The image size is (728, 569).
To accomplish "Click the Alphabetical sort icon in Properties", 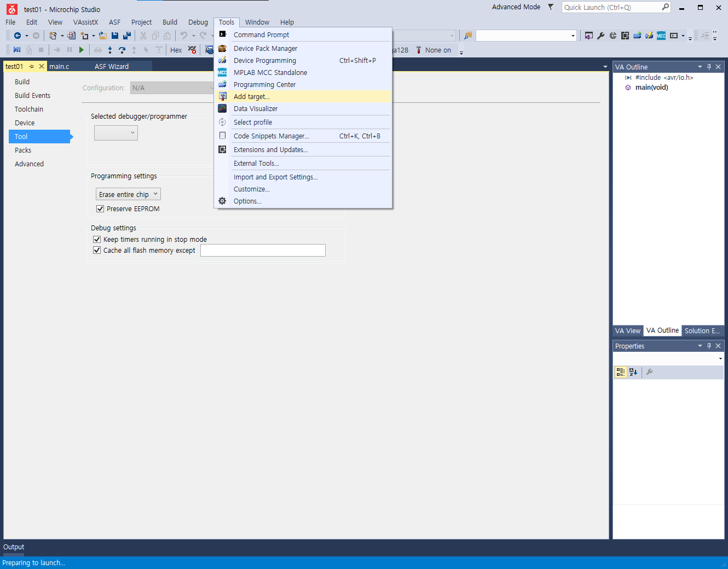I will point(633,372).
